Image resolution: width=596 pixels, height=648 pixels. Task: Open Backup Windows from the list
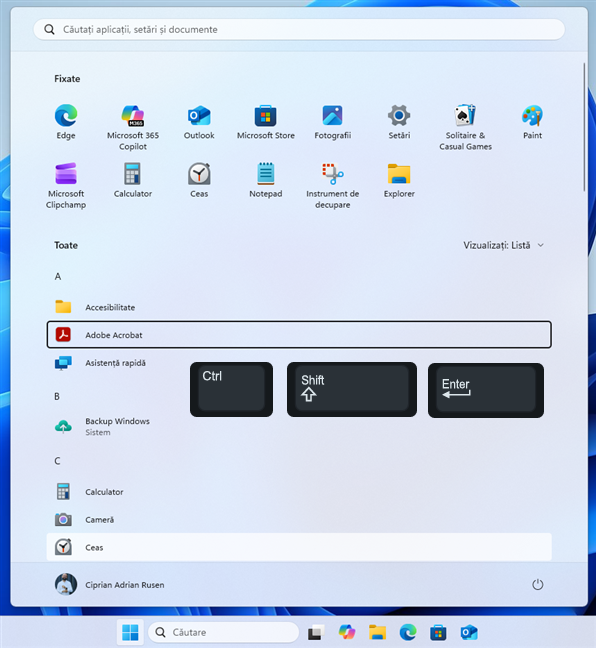(x=299, y=426)
